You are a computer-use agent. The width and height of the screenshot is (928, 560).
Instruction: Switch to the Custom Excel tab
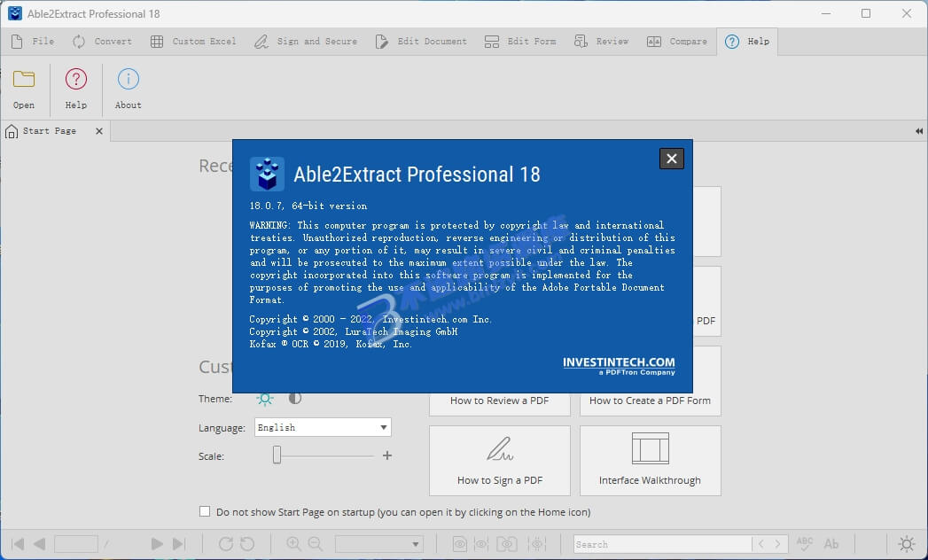193,42
